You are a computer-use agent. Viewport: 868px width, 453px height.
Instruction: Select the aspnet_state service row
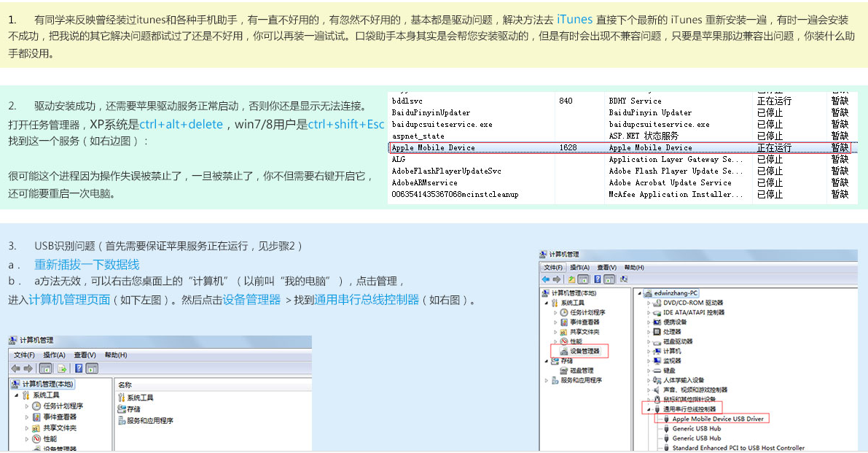(x=623, y=136)
